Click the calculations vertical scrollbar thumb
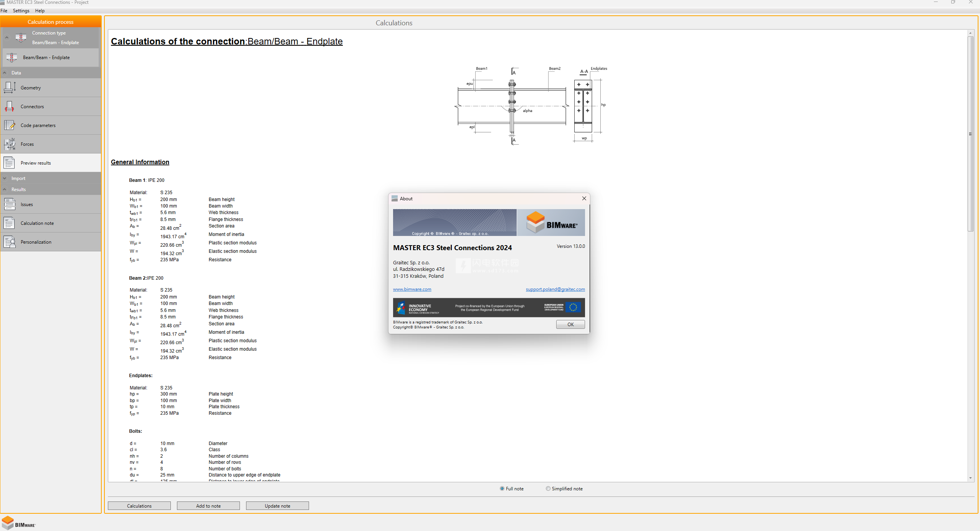Image resolution: width=980 pixels, height=531 pixels. [x=970, y=134]
